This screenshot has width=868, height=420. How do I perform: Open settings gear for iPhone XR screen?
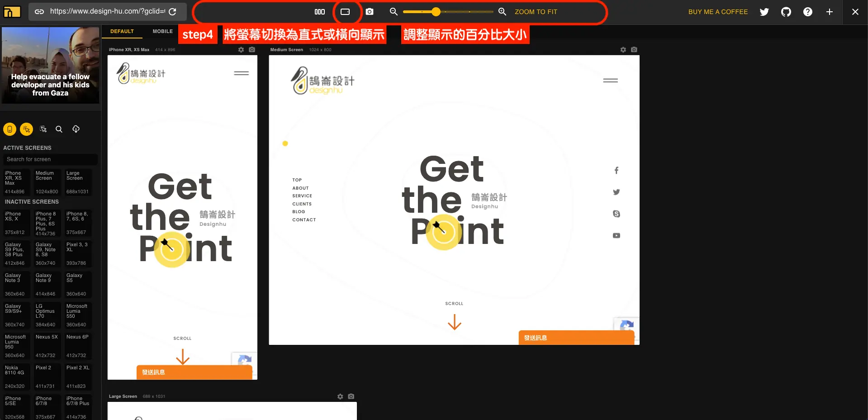[241, 50]
